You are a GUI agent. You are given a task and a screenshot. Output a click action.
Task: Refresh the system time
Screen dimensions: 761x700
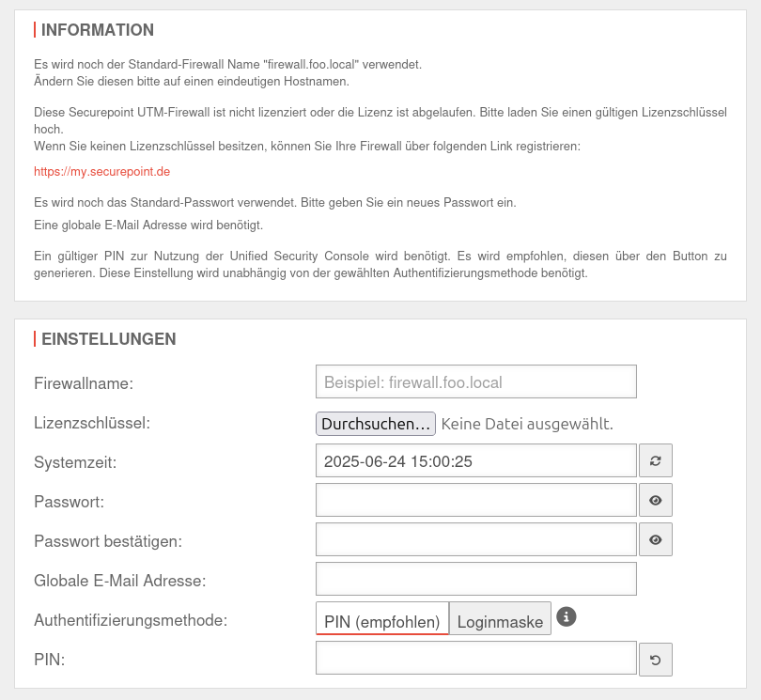[656, 460]
